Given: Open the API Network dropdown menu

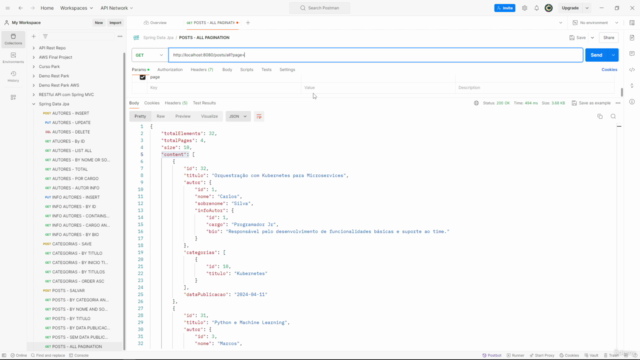Looking at the screenshot, I should (117, 8).
